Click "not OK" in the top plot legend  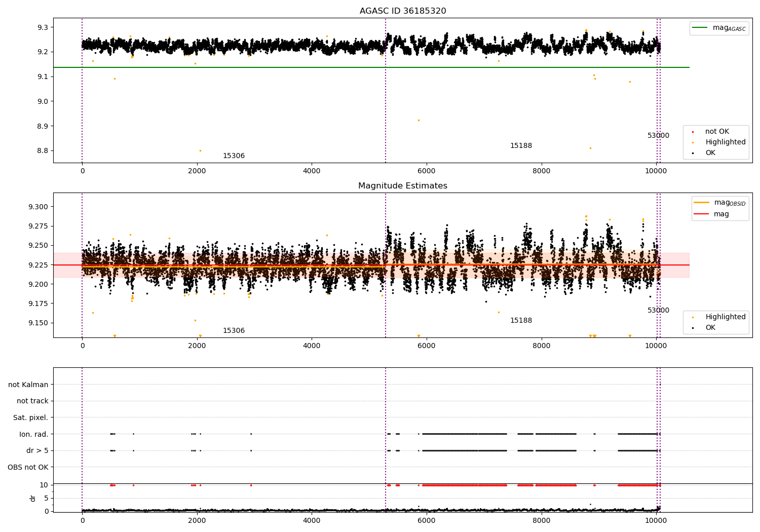(717, 132)
